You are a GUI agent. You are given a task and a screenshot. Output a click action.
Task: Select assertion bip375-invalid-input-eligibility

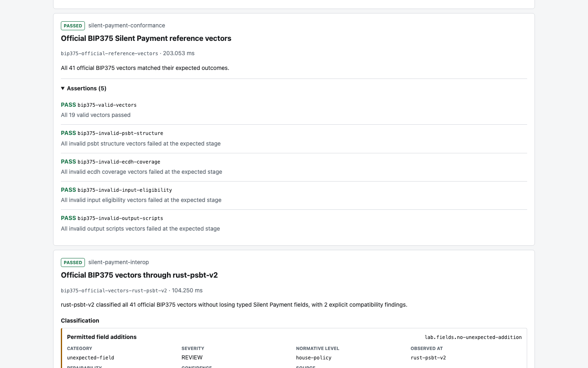(125, 190)
